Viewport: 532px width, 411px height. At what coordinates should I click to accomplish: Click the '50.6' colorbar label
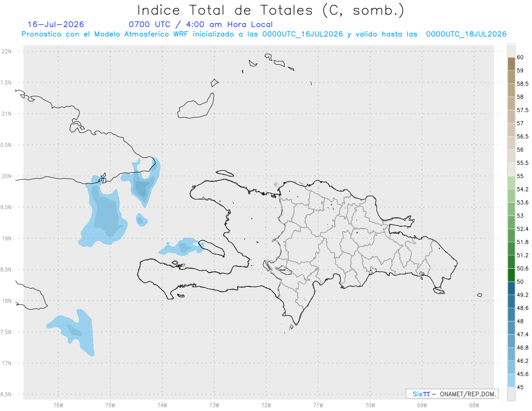pyautogui.click(x=522, y=268)
